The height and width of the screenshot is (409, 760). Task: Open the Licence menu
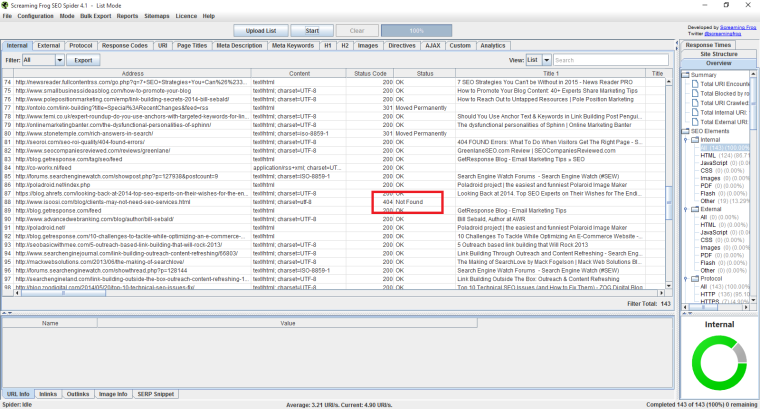(x=186, y=16)
